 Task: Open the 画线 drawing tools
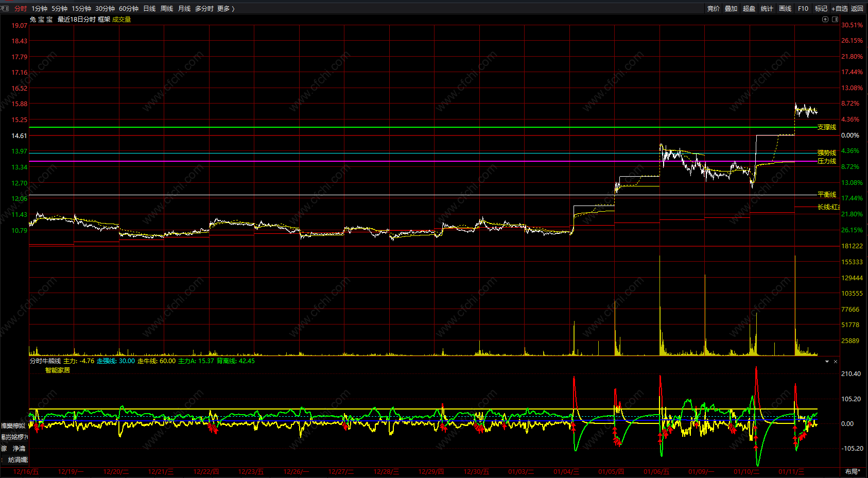[x=785, y=9]
